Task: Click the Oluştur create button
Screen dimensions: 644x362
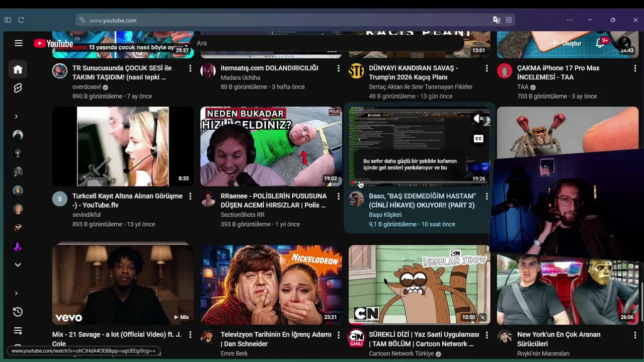Action: coord(566,43)
